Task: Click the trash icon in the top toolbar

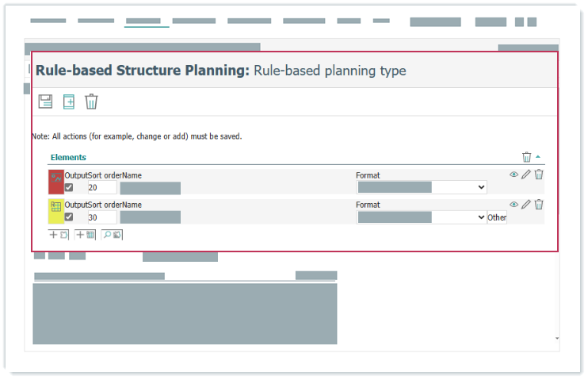Action: [x=92, y=102]
